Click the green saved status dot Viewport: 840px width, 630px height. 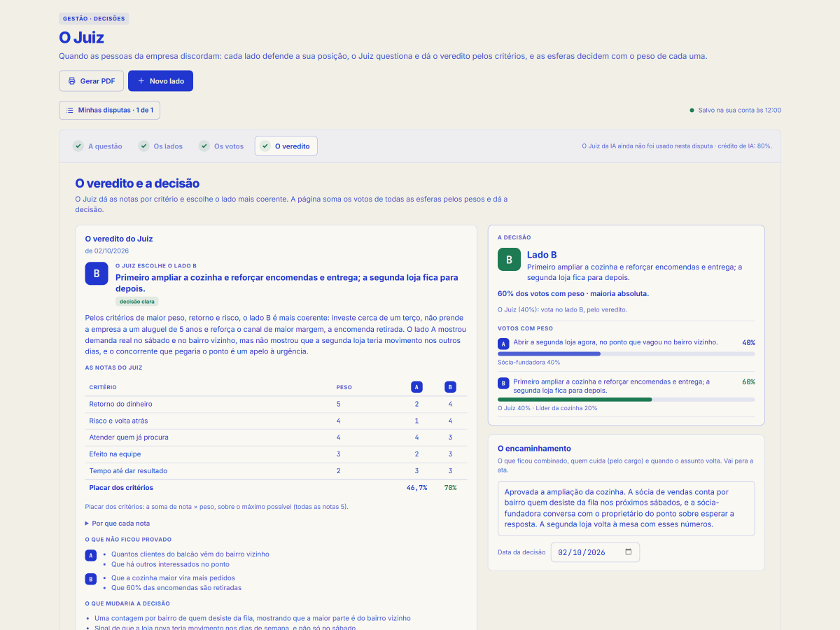[x=692, y=110]
